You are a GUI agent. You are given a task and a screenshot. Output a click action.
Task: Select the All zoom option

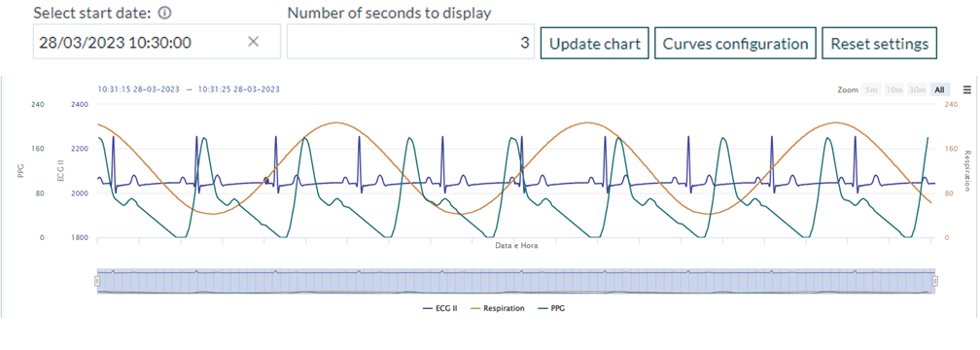(x=939, y=90)
